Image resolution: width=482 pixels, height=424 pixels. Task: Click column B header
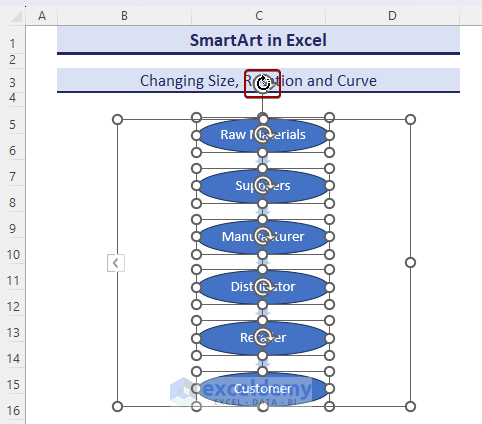124,16
